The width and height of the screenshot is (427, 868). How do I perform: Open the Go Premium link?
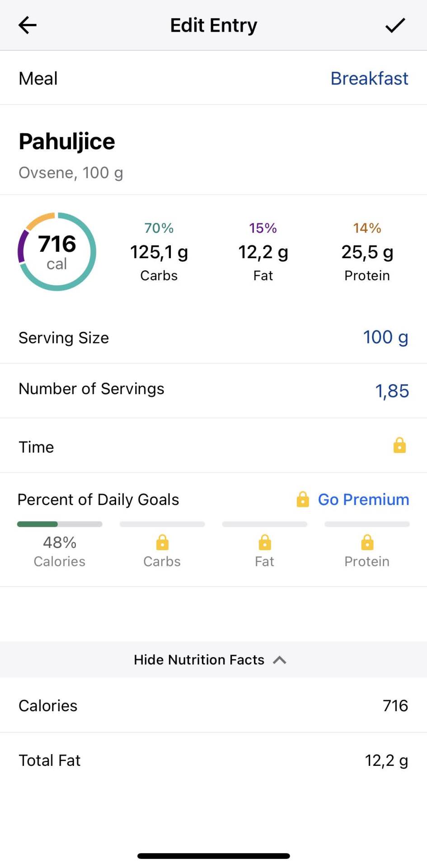pyautogui.click(x=363, y=500)
